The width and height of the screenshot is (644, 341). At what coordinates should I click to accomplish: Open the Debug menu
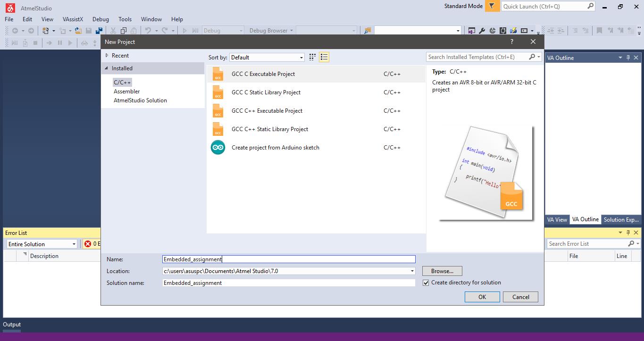[x=100, y=19]
